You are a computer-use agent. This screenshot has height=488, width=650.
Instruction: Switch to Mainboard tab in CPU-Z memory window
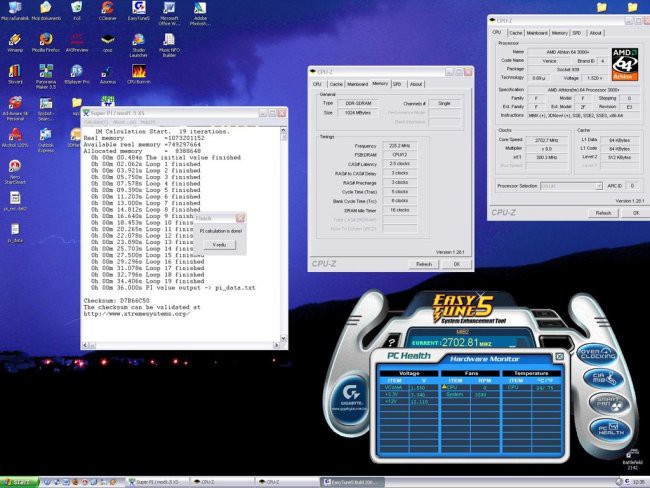click(357, 84)
